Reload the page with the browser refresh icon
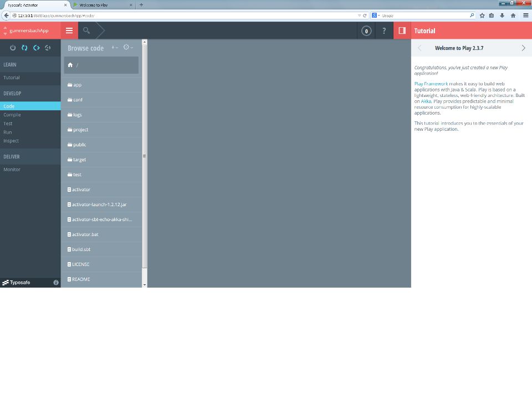Viewport: 532px width, 399px height. click(365, 16)
